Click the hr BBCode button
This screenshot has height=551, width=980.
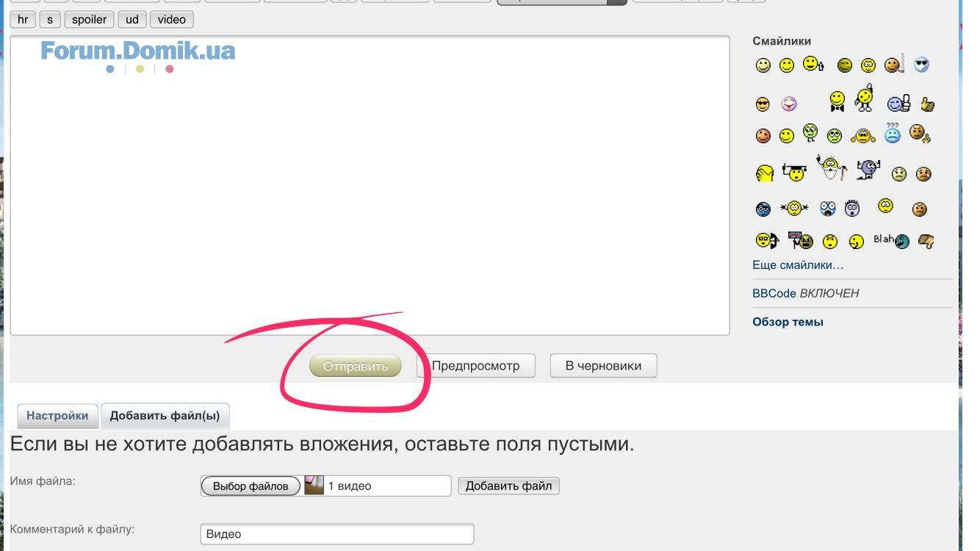click(23, 19)
